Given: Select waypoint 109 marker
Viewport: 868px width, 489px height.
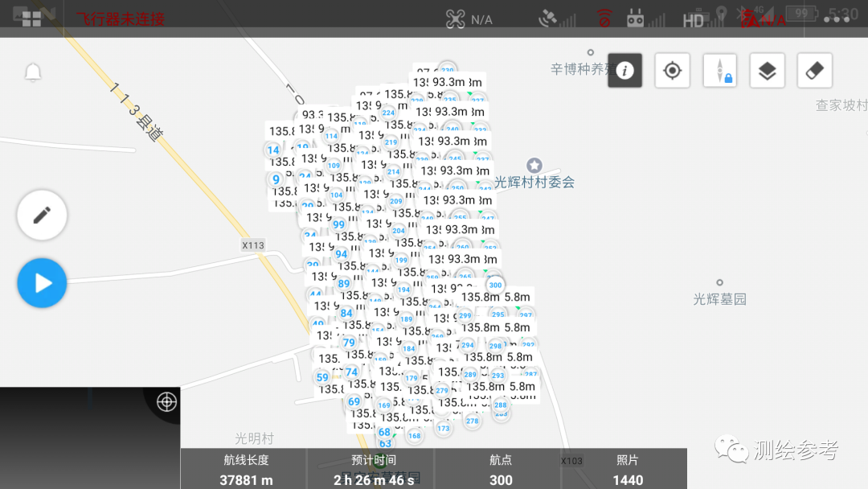Looking at the screenshot, I should click(x=334, y=165).
